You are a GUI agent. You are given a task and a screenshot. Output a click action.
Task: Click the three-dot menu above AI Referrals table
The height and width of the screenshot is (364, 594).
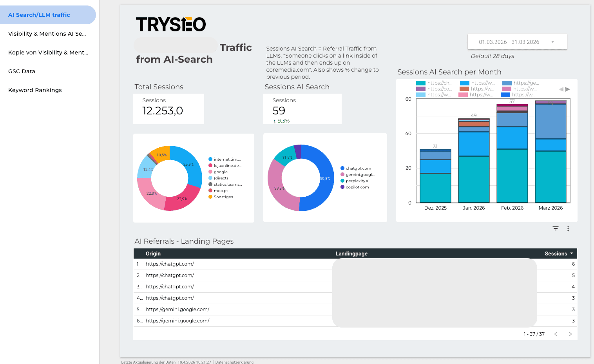pyautogui.click(x=568, y=228)
